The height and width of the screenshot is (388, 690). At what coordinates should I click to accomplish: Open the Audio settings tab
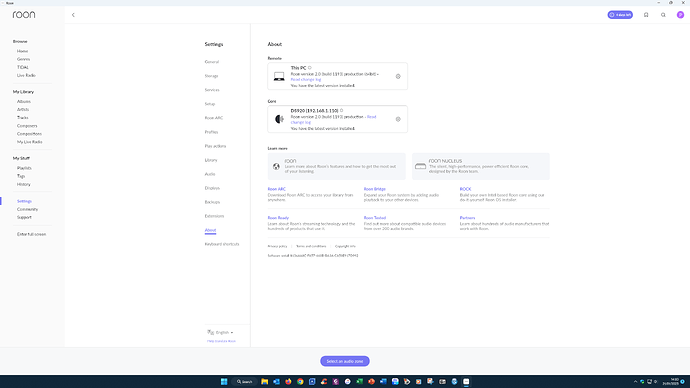(210, 174)
